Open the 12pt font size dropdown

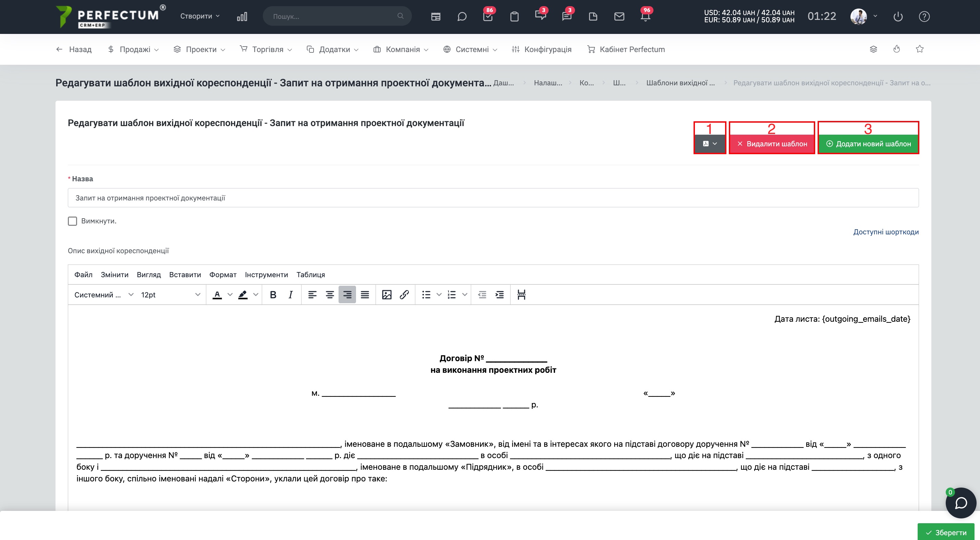pos(170,295)
